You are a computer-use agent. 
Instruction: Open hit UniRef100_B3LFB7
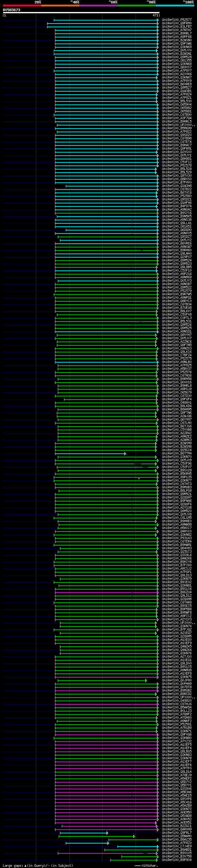pos(177,26)
